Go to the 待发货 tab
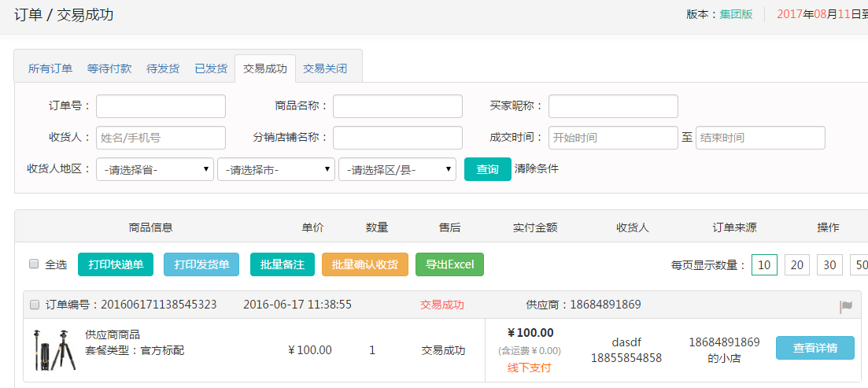 163,68
